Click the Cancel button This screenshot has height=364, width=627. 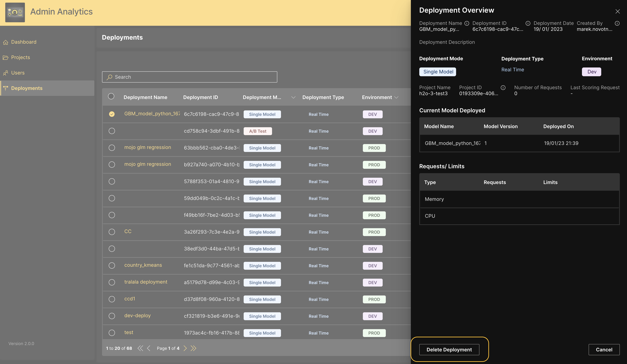[604, 350]
